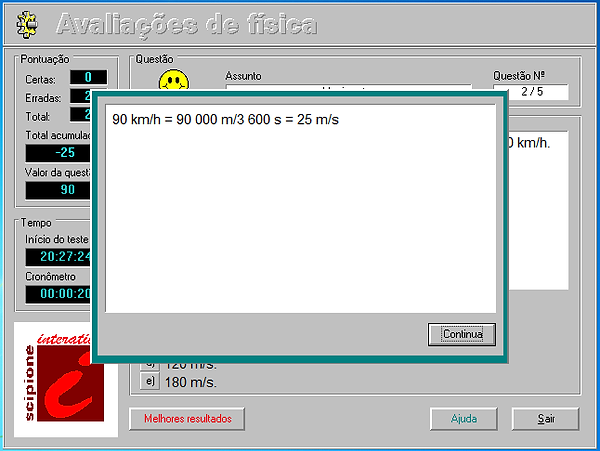Click the Erradas count display
600x451 pixels.
[80, 96]
